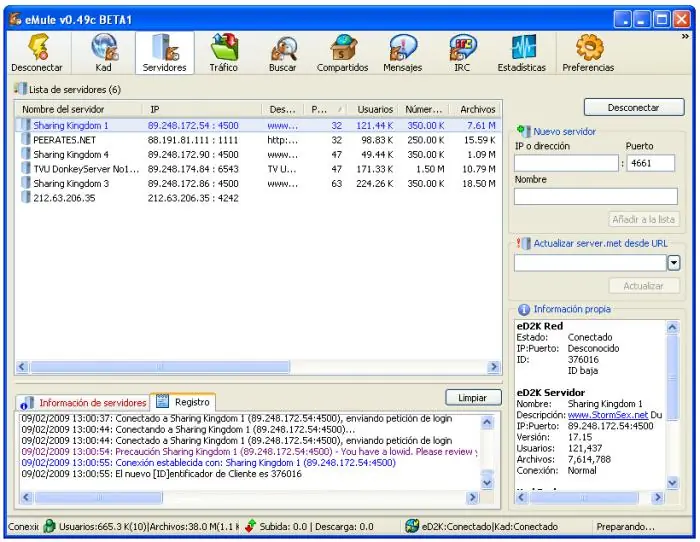Click the server list horizontal scrollbar
The image size is (700, 542).
coord(258,367)
